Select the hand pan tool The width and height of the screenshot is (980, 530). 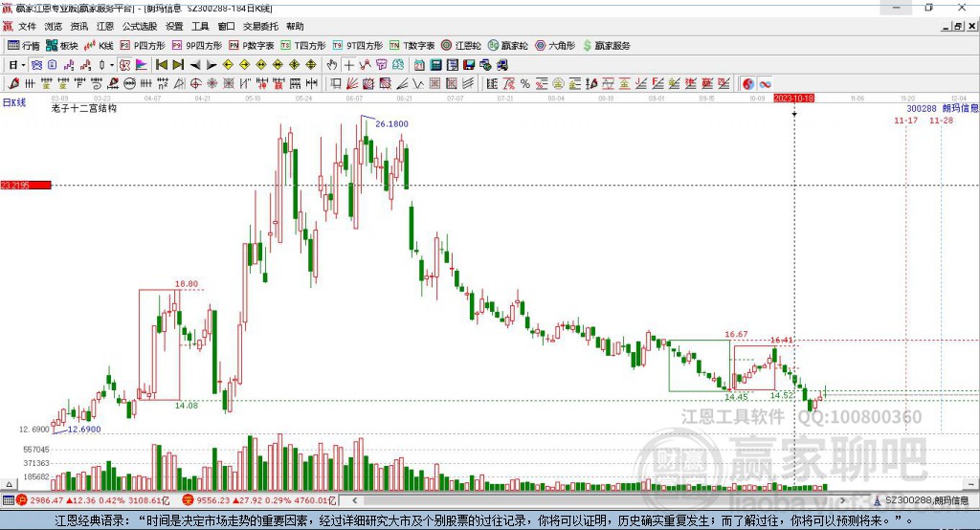pyautogui.click(x=332, y=65)
